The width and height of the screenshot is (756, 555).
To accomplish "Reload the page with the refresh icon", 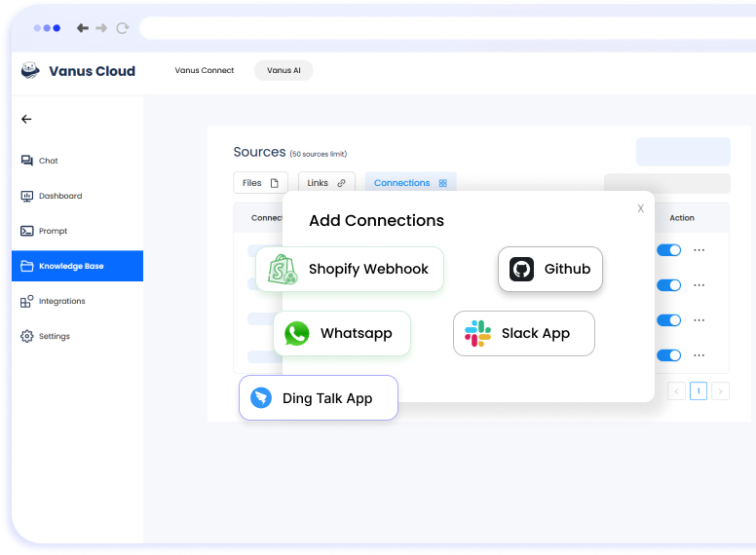I will 123,28.
